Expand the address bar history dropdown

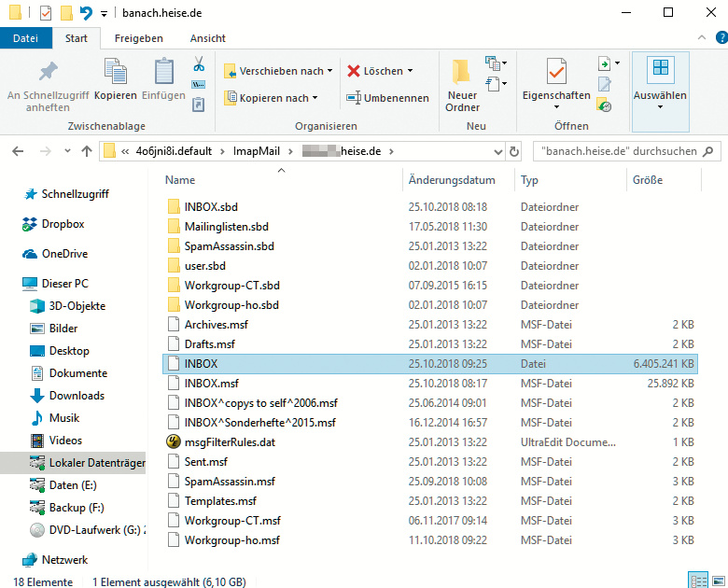pos(497,152)
